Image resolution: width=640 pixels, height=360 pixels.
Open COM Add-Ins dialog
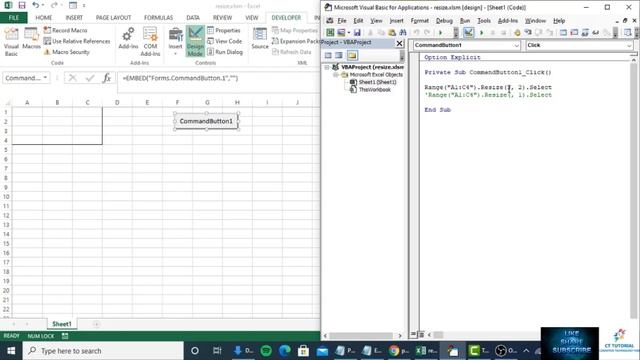[x=150, y=42]
